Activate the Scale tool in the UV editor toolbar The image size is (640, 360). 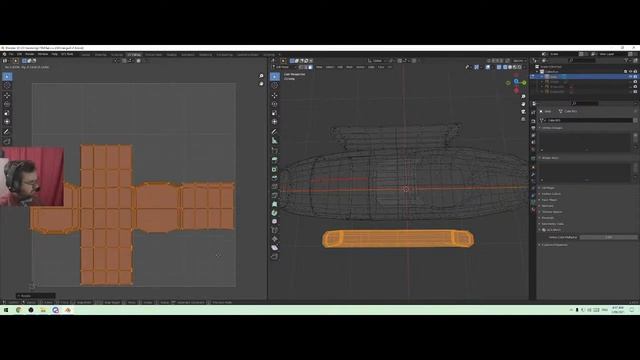(7, 113)
